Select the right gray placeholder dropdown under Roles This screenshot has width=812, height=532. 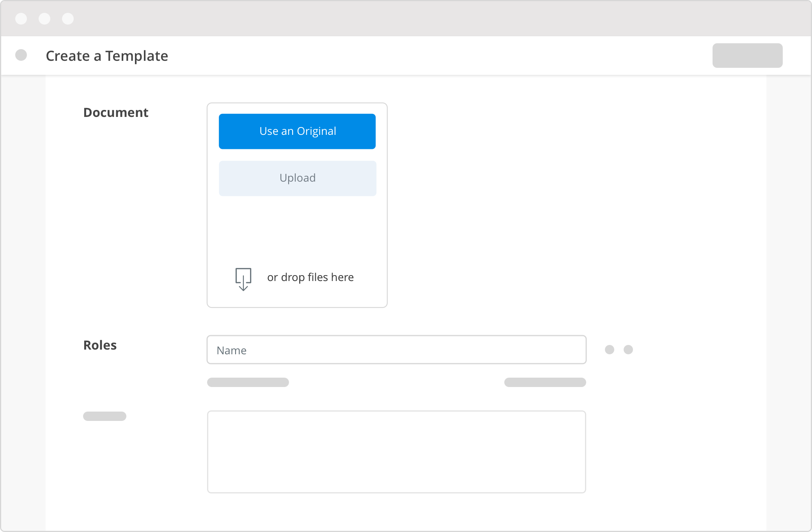point(545,381)
